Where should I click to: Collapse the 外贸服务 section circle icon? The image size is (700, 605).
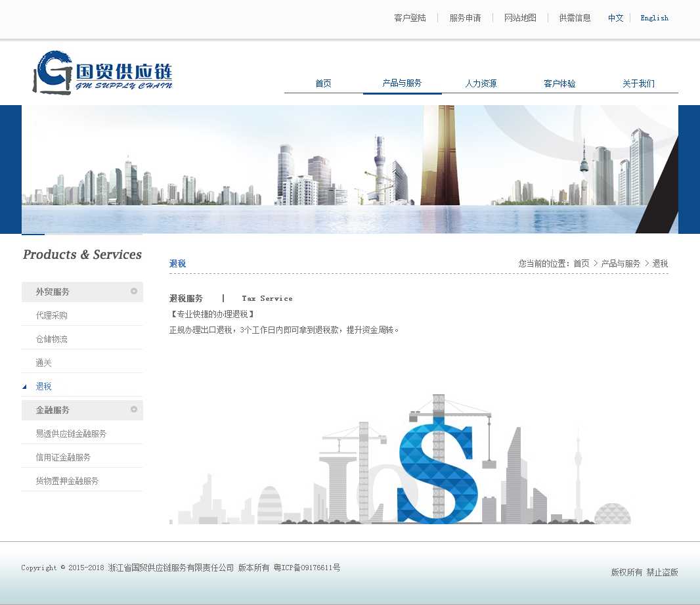(x=134, y=291)
